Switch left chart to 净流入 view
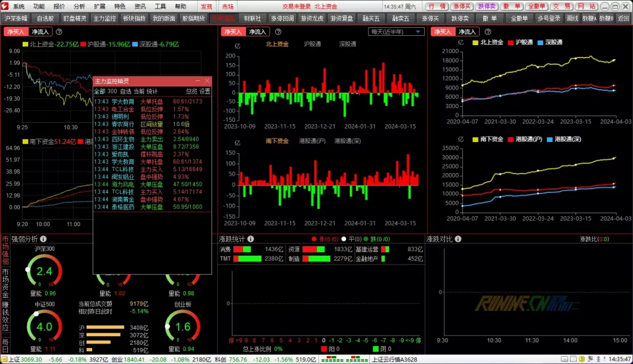The width and height of the screenshot is (633, 364). tap(40, 32)
